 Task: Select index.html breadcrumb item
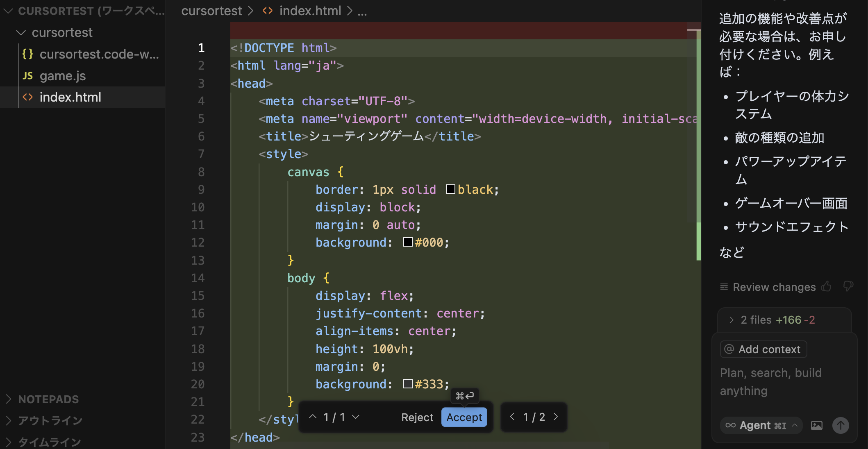pos(310,11)
